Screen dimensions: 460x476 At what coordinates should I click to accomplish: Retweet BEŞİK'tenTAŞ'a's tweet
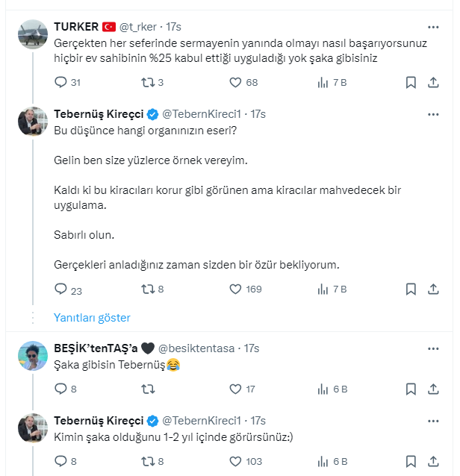[148, 389]
